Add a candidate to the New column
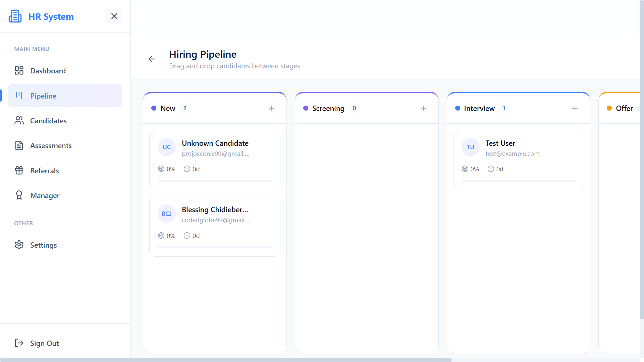Image resolution: width=644 pixels, height=362 pixels. pyautogui.click(x=271, y=108)
